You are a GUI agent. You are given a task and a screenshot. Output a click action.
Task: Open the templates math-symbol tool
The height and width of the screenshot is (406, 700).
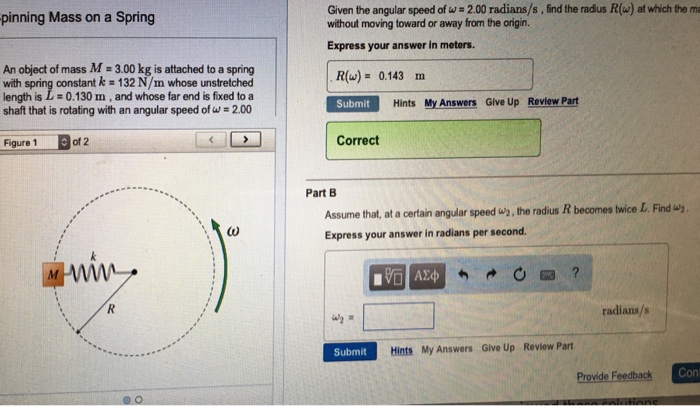(x=387, y=277)
